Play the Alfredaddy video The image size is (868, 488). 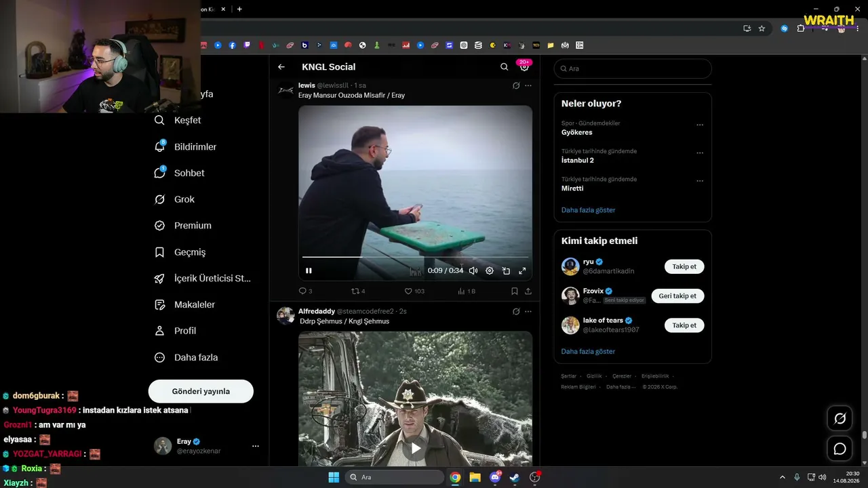[x=416, y=447]
